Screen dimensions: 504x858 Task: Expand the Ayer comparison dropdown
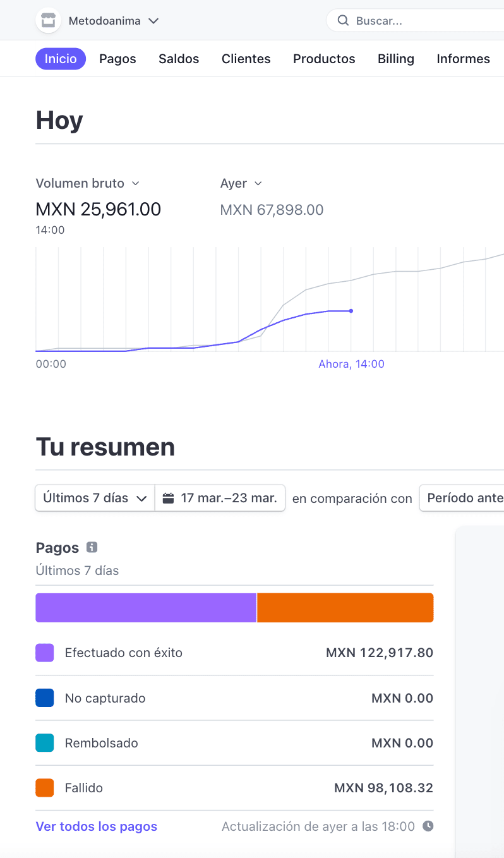[x=241, y=183]
